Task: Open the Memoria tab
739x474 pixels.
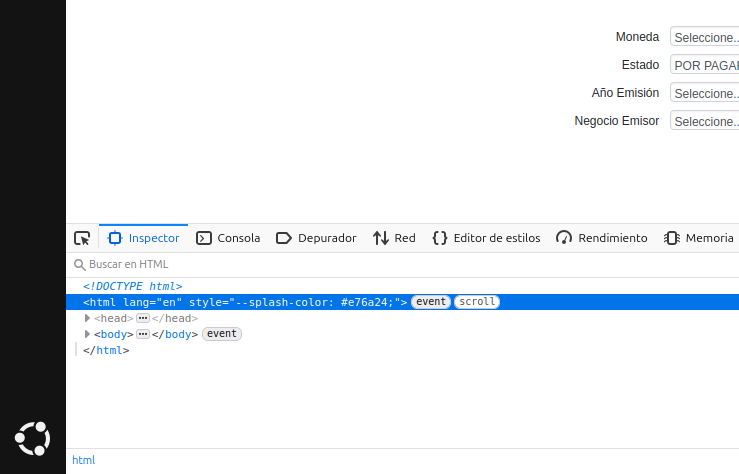Action: click(x=699, y=238)
